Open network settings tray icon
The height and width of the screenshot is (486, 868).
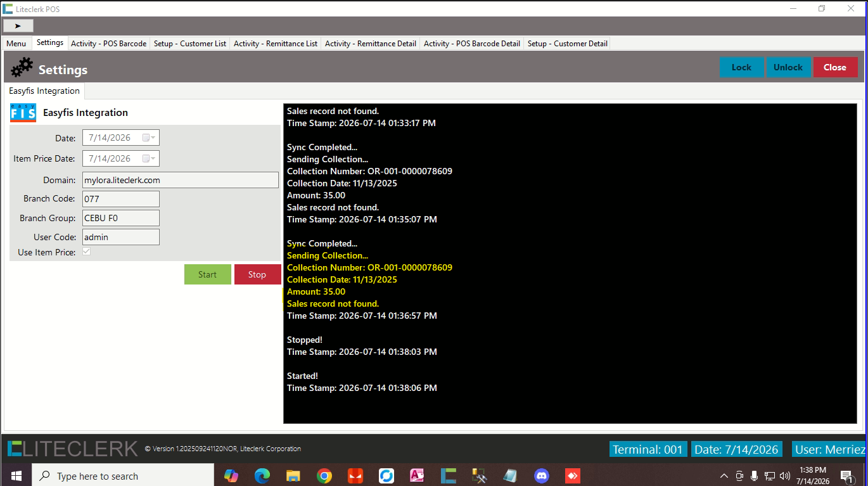point(770,476)
